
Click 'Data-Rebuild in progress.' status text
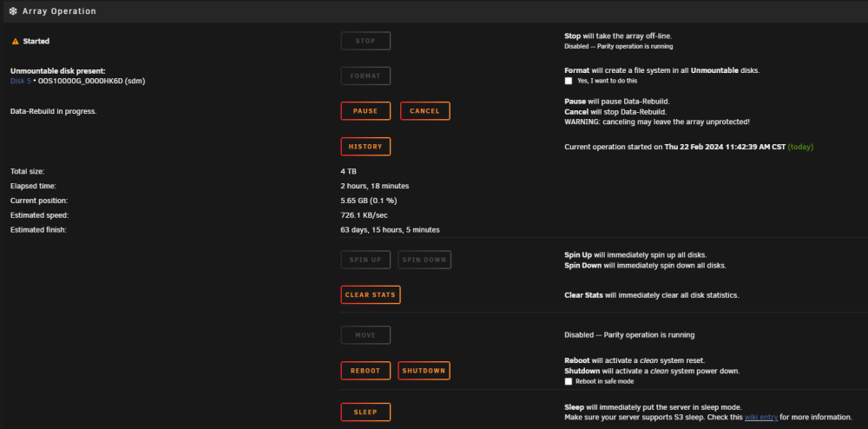coord(53,111)
